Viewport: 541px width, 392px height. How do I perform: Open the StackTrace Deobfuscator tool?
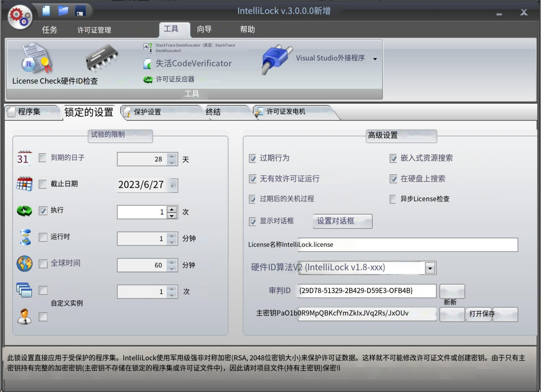(190, 48)
